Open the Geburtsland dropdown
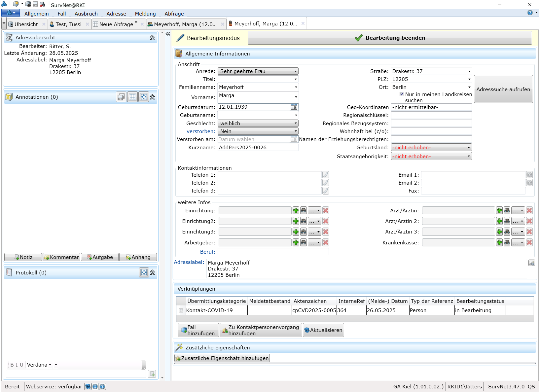Screen dimensions: 540x392 [431, 148]
